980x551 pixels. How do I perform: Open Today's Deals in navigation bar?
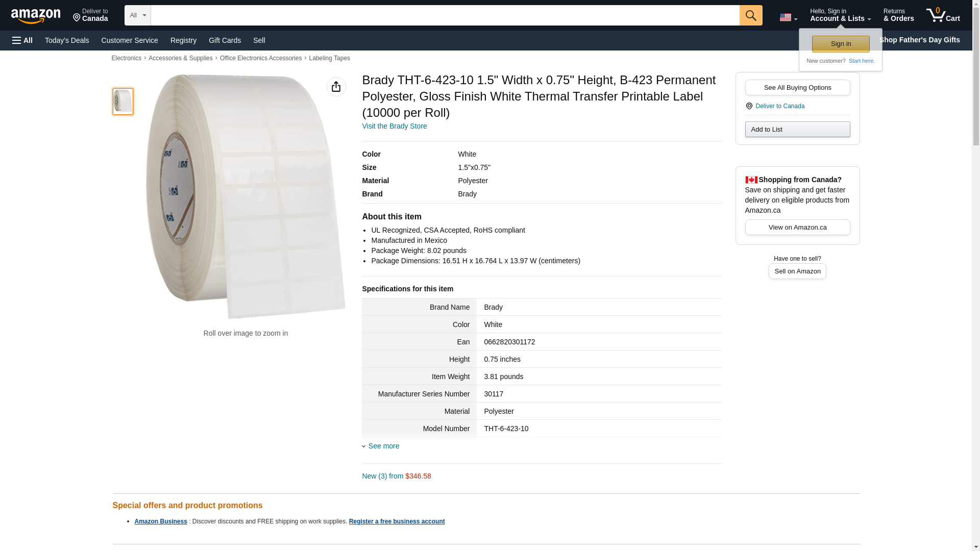pyautogui.click(x=67, y=40)
